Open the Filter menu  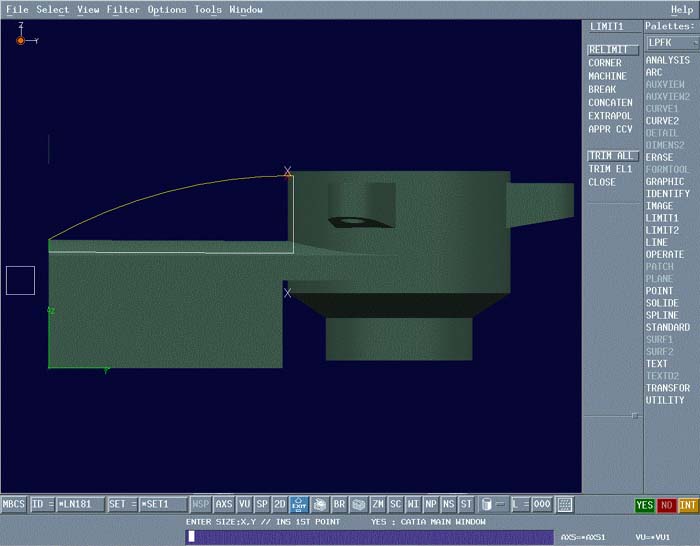[x=123, y=9]
